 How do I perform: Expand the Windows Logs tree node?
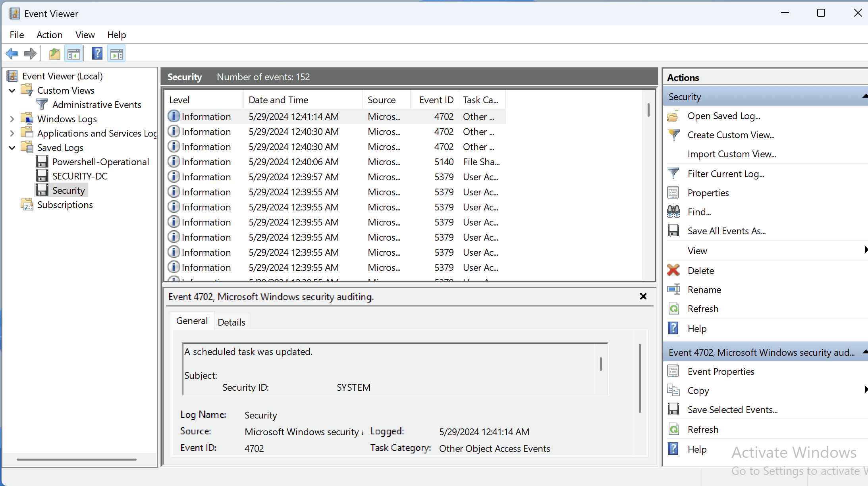coord(12,119)
